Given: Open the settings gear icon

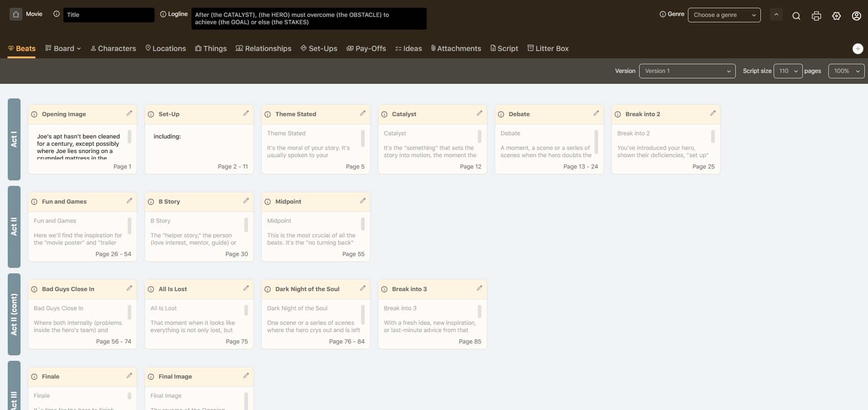Looking at the screenshot, I should coord(836,16).
